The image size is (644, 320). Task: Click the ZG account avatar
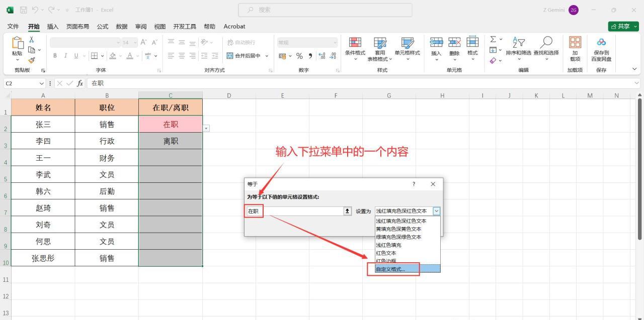pos(574,10)
